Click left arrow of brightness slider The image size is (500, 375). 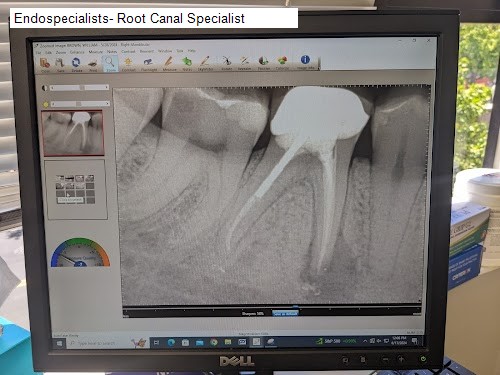pos(53,104)
